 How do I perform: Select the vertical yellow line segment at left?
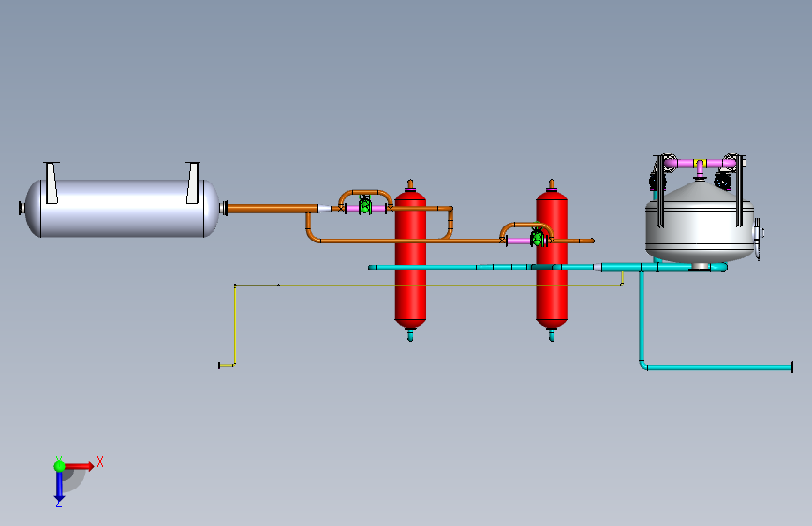point(235,325)
